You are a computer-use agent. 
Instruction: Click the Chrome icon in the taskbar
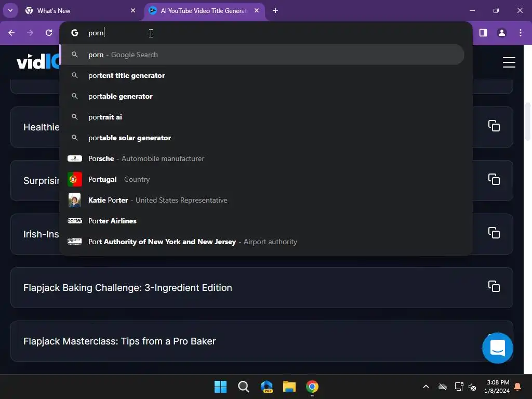[x=312, y=387]
